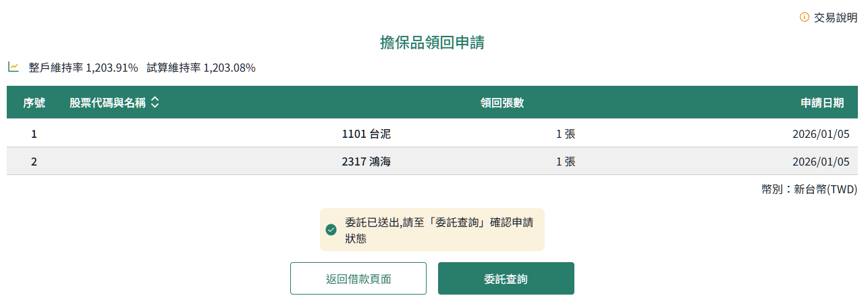Image resolution: width=868 pixels, height=300 pixels.
Task: Click the 序號 column header
Action: (x=34, y=103)
